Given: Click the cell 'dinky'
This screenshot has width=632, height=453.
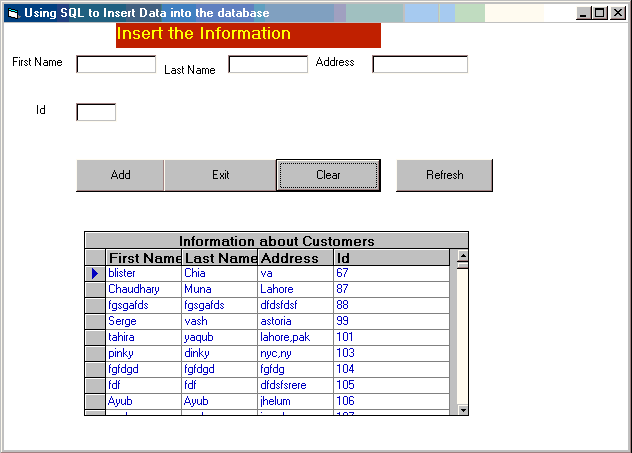Looking at the screenshot, I should tap(220, 353).
